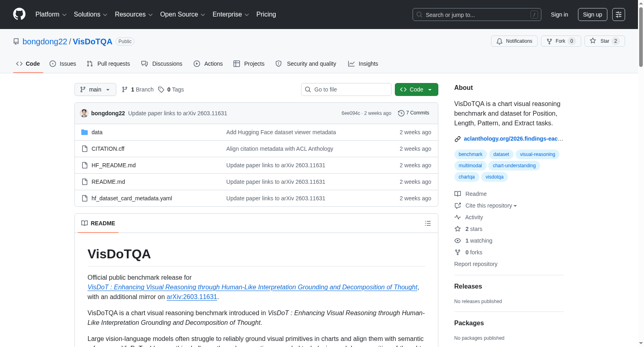Click the search magnifier icon in header
The image size is (644, 347).
tap(419, 15)
